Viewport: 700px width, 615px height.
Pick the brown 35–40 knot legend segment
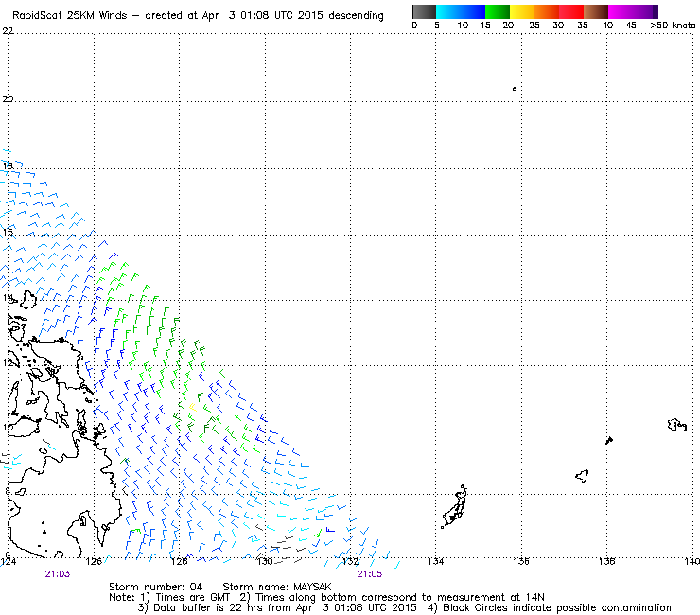[x=596, y=11]
